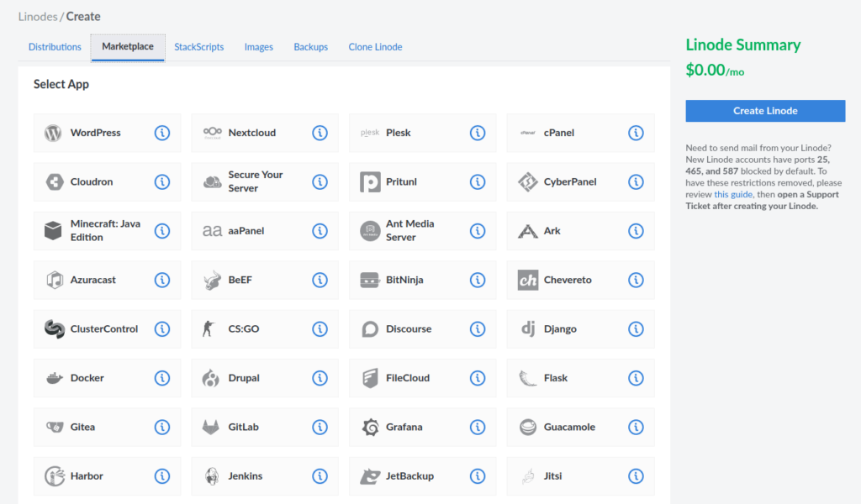The width and height of the screenshot is (861, 504).
Task: View aaPanel info icon
Action: coord(320,231)
